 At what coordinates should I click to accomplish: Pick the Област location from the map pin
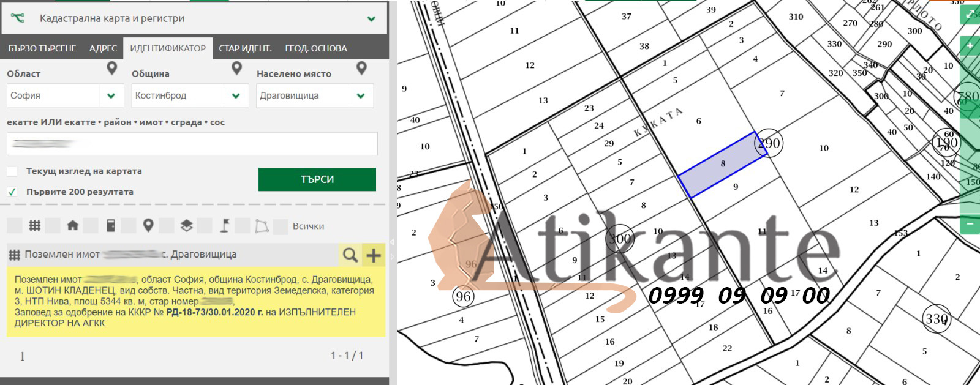pyautogui.click(x=111, y=68)
